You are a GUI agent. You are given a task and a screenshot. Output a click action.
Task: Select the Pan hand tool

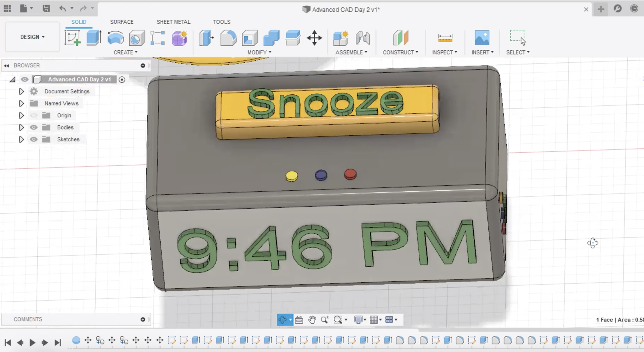coord(312,320)
